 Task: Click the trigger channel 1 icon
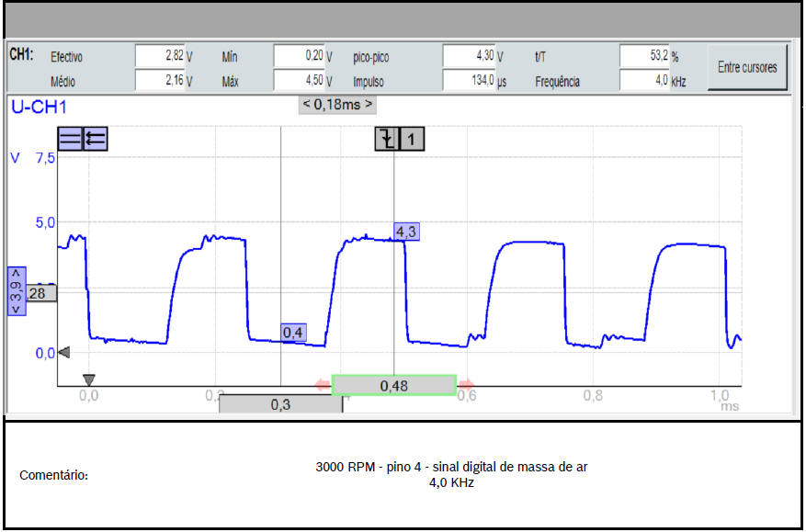click(x=412, y=139)
